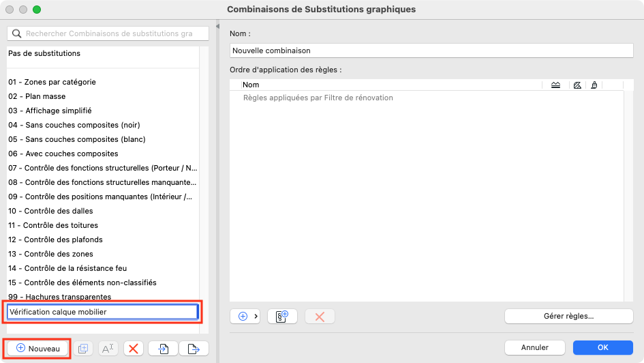Select 01 - Zones par catégorie
Viewport: 644px width, 363px height.
(x=103, y=82)
